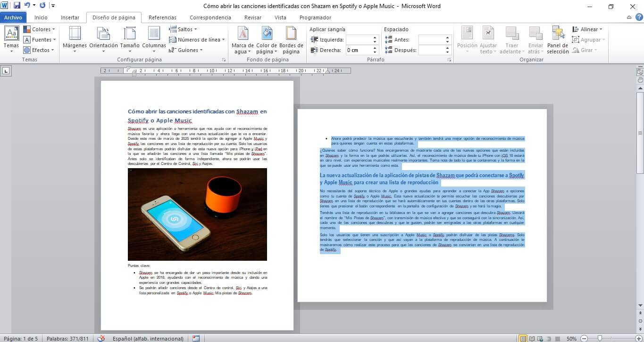The image size is (644, 342).
Task: Open the Números de línea menu
Action: click(x=197, y=40)
